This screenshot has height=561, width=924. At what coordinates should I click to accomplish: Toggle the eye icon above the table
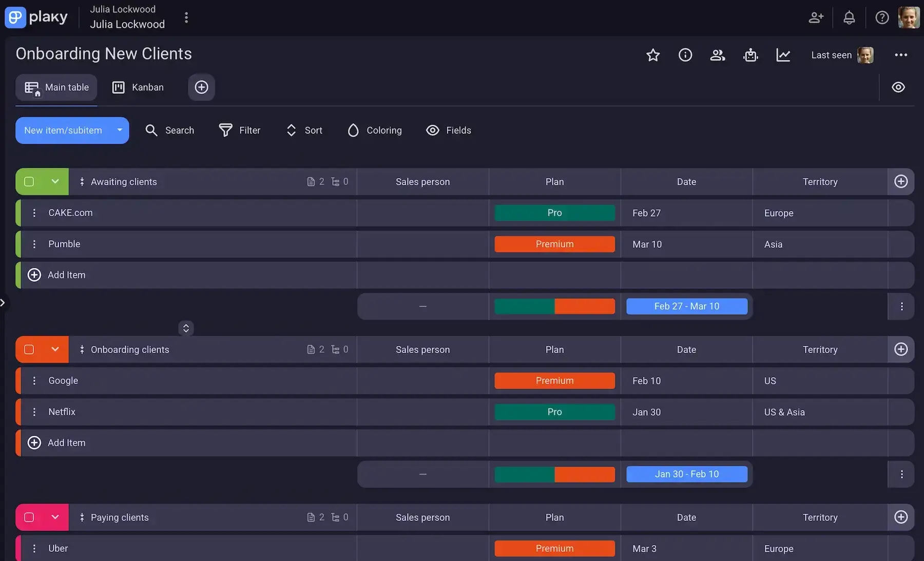click(898, 87)
